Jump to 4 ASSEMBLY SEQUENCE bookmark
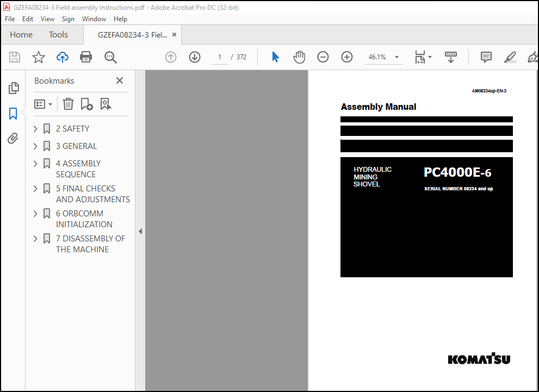Viewport: 539px width, 392px height. click(78, 169)
